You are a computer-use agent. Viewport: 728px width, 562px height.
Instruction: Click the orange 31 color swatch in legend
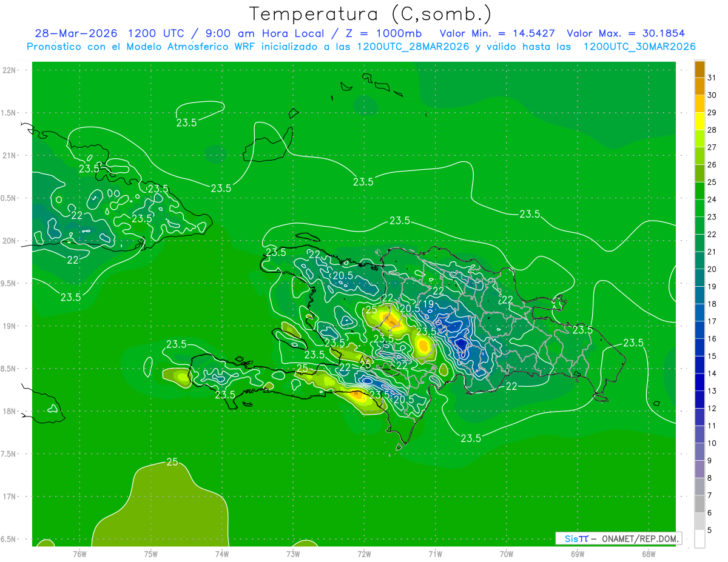pyautogui.click(x=699, y=70)
